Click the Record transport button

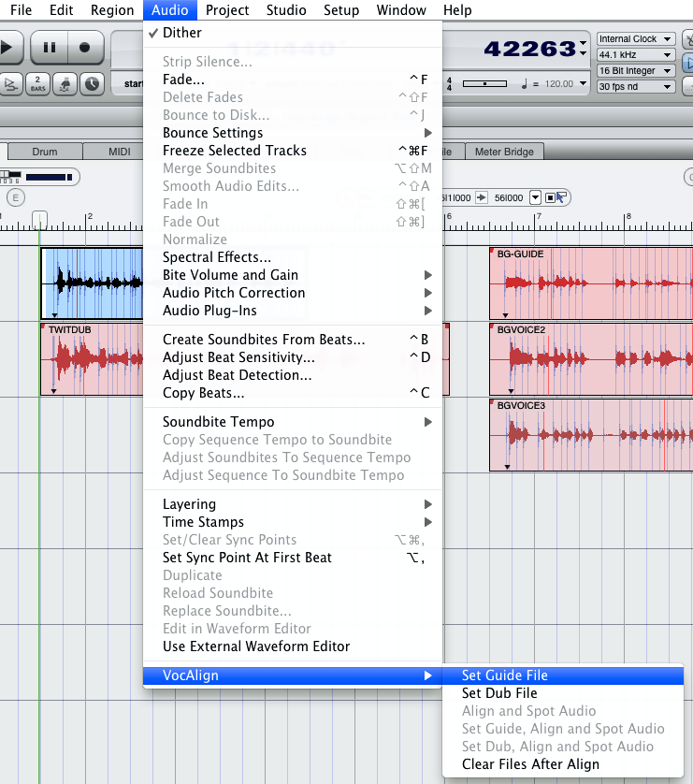(84, 47)
